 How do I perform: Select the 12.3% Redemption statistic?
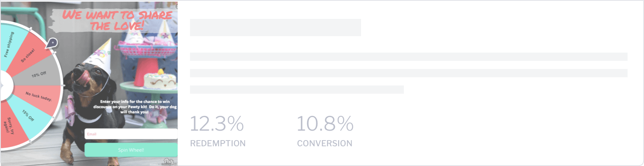[x=218, y=131]
